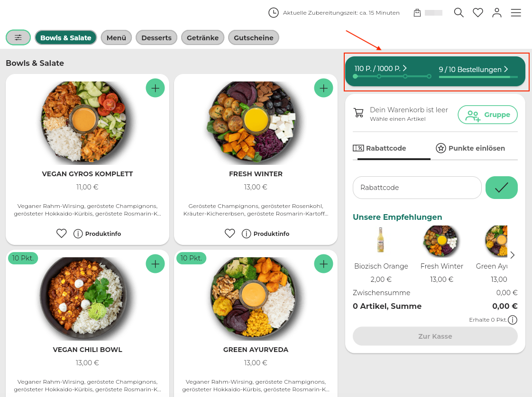
Task: Open the user account icon
Action: click(497, 13)
